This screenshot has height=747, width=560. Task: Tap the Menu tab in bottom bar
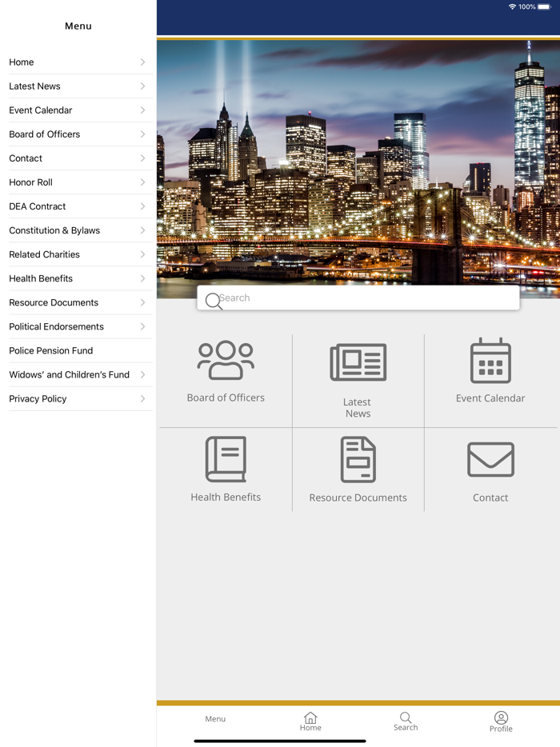click(215, 719)
